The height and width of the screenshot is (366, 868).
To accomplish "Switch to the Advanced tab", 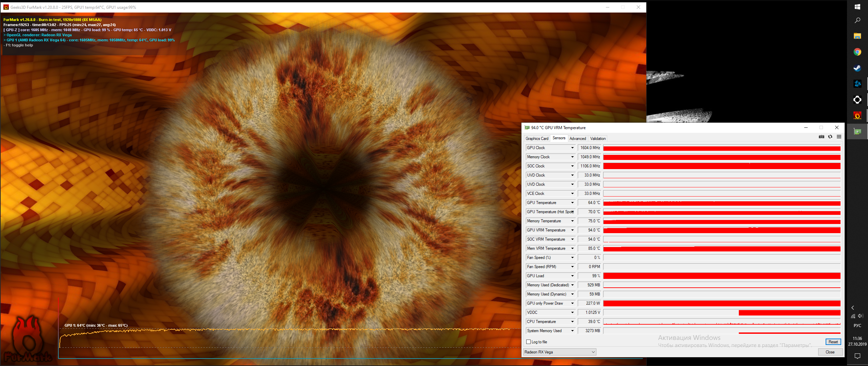I will coord(577,139).
